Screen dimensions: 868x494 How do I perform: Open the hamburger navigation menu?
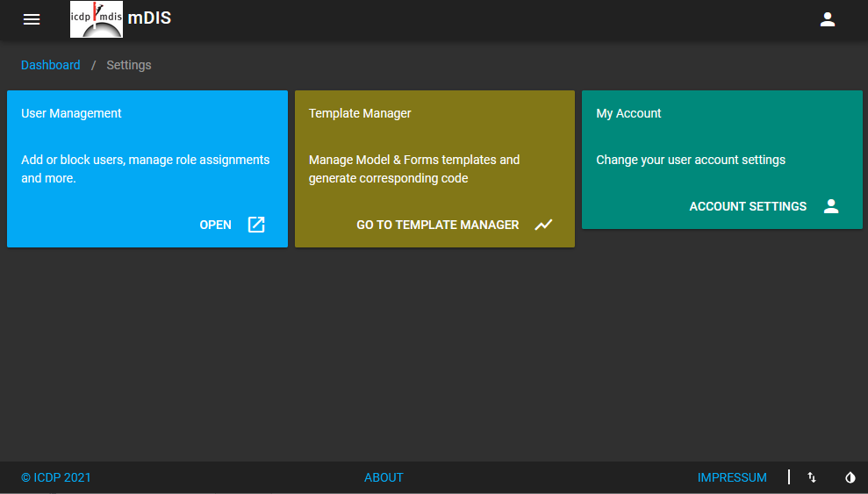(x=32, y=19)
